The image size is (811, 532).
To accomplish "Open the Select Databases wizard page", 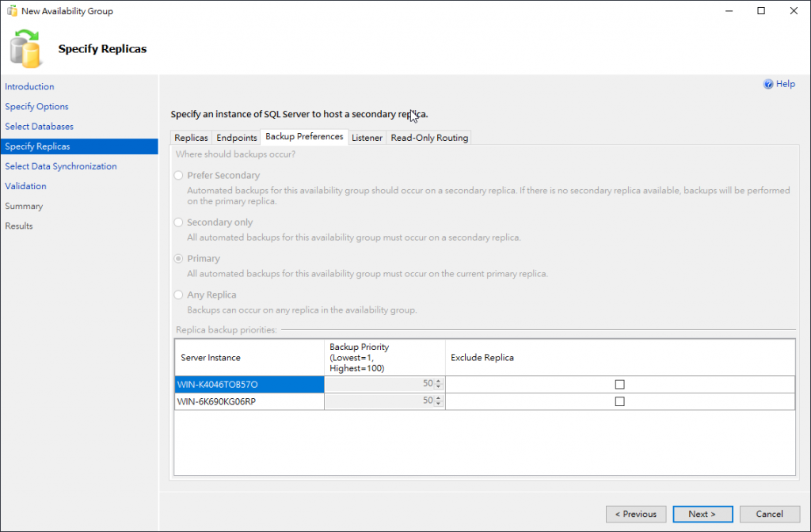I will [39, 127].
